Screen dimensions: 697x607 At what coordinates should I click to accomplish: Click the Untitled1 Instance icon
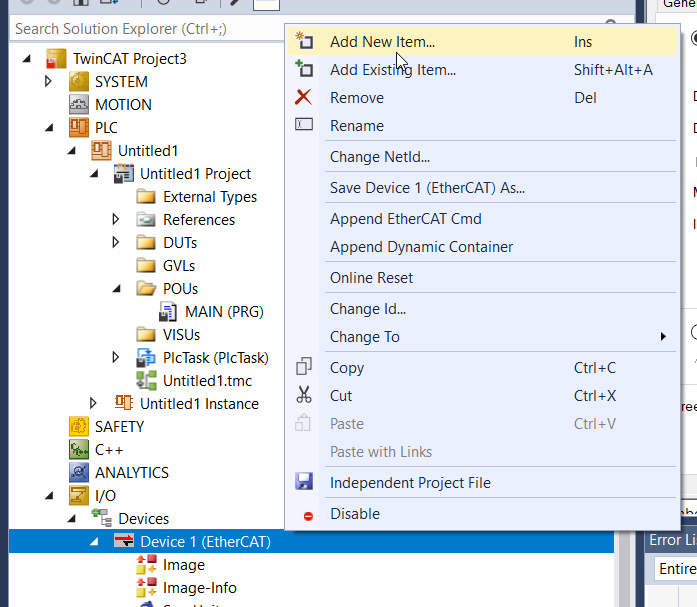(x=124, y=403)
